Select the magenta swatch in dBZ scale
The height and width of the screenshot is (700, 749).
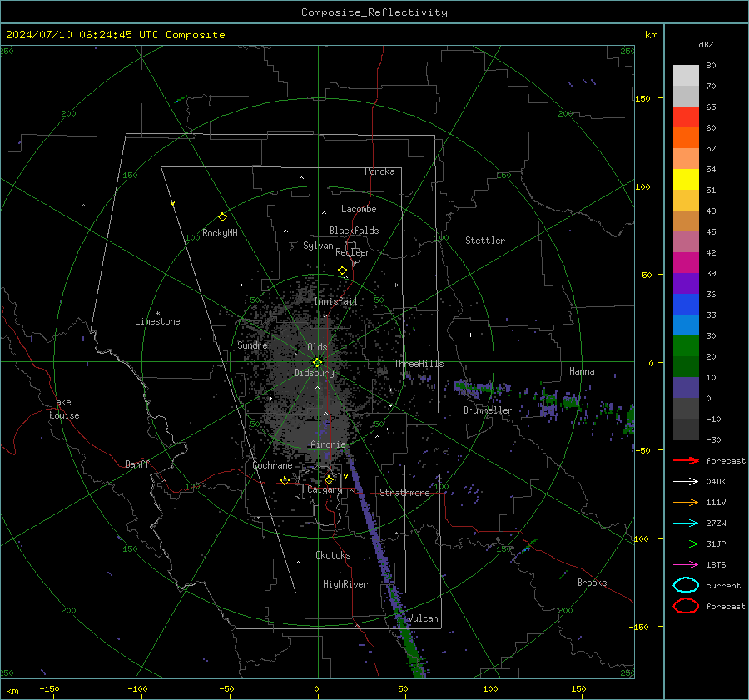[686, 262]
